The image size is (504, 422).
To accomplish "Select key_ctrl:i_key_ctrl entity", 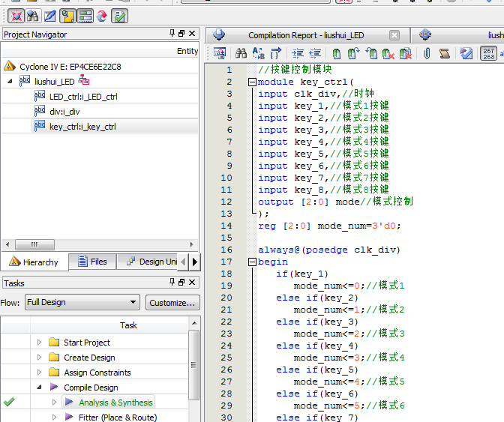I will coord(82,127).
